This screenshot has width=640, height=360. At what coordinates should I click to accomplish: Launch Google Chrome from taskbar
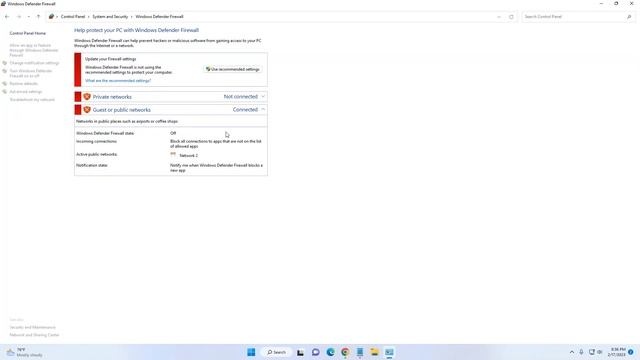(x=345, y=352)
